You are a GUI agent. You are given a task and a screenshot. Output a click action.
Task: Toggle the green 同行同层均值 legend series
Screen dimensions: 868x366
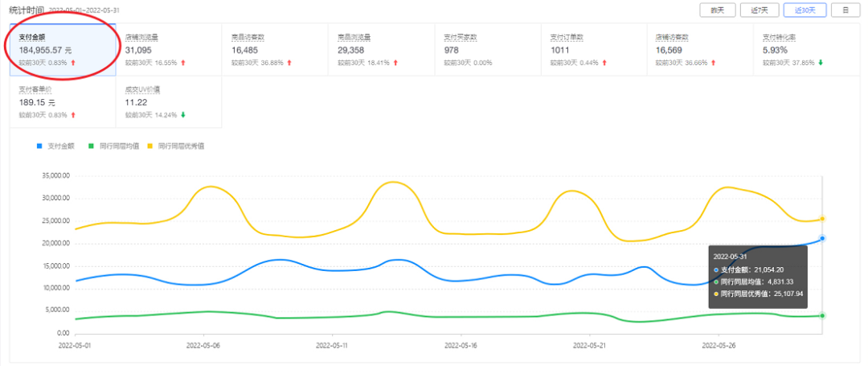114,146
